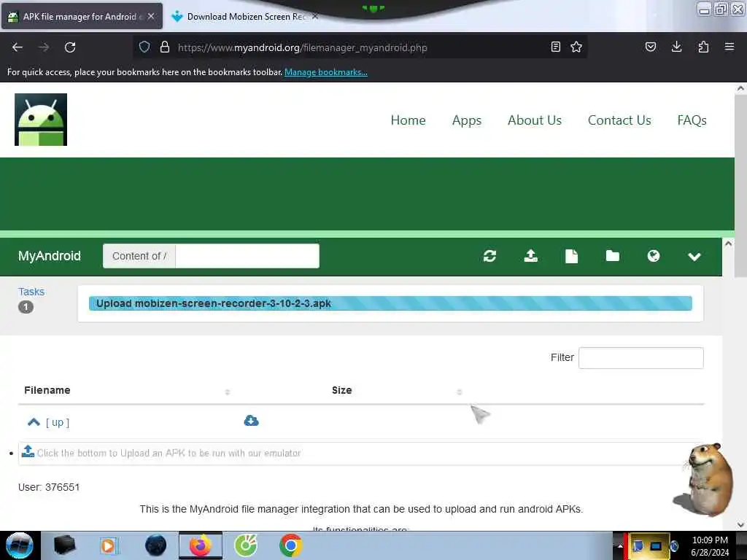Open the Firefox extensions icon

[703, 47]
